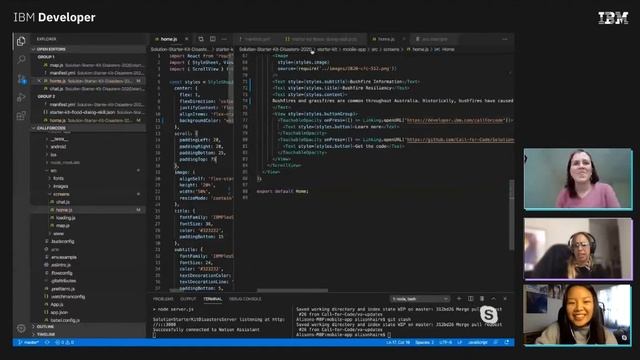Screen dimensions: 640x360
Task: Open the github.com Call-for-Code link in code
Action: click(x=460, y=140)
